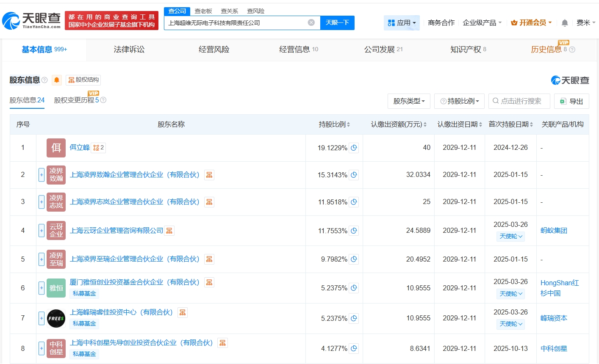Screen dimensions: 599x364
Task: Open the pie chart icon beside 11.7553%
Action: (354, 231)
